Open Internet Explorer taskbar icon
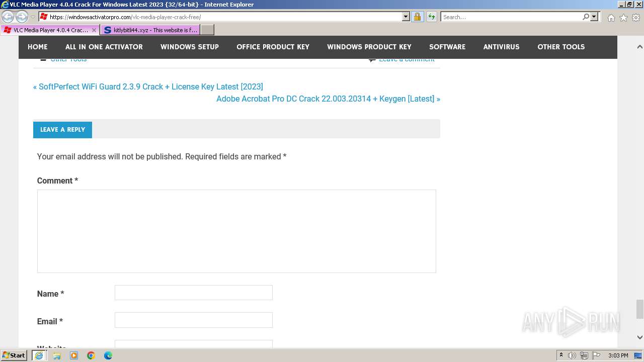This screenshot has height=362, width=644. pyautogui.click(x=39, y=355)
